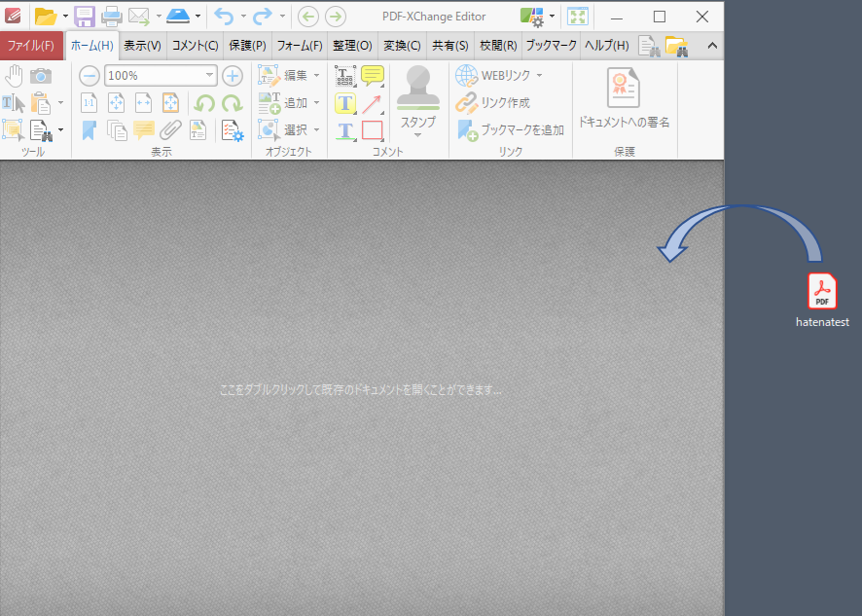The height and width of the screenshot is (616, 862).
Task: Click the PDF-XChange Editor app icon
Action: coord(13,16)
